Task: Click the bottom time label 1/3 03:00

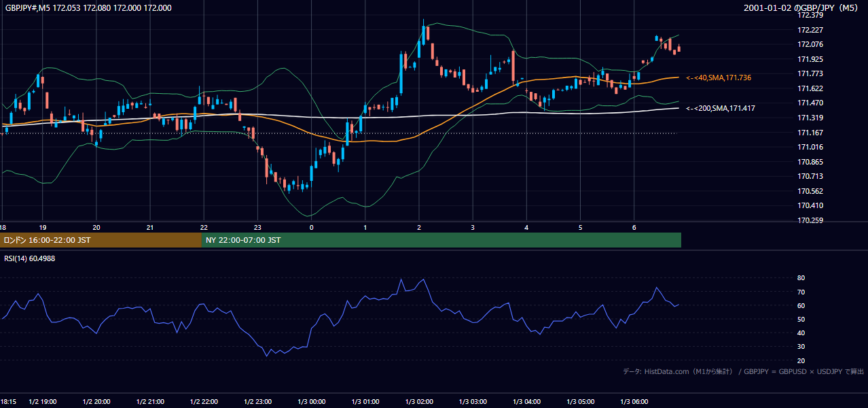Action: tap(473, 402)
